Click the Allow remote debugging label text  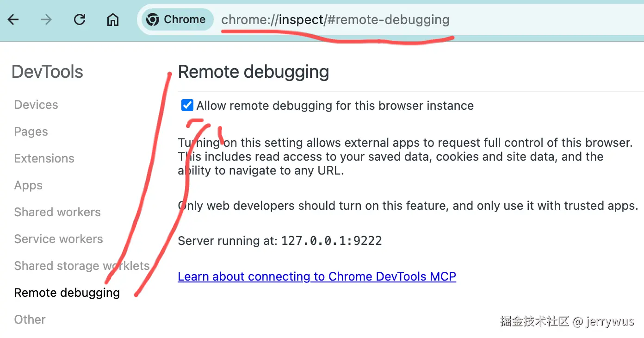(x=334, y=106)
